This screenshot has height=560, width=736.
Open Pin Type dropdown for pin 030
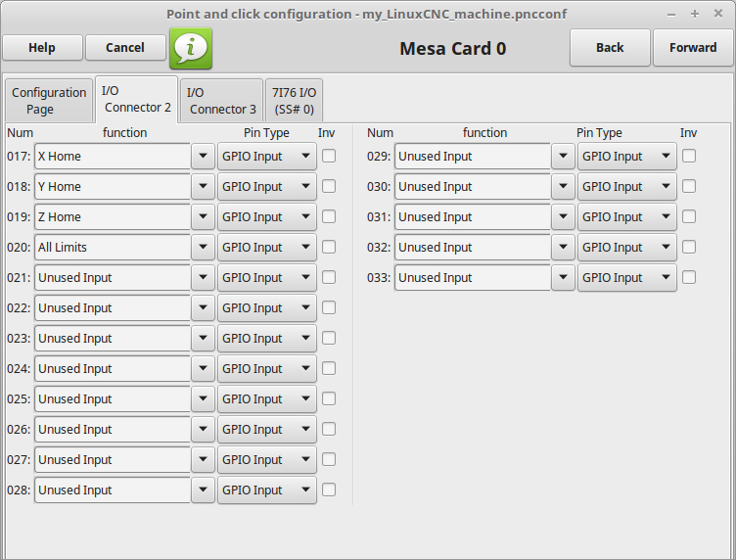click(x=627, y=186)
